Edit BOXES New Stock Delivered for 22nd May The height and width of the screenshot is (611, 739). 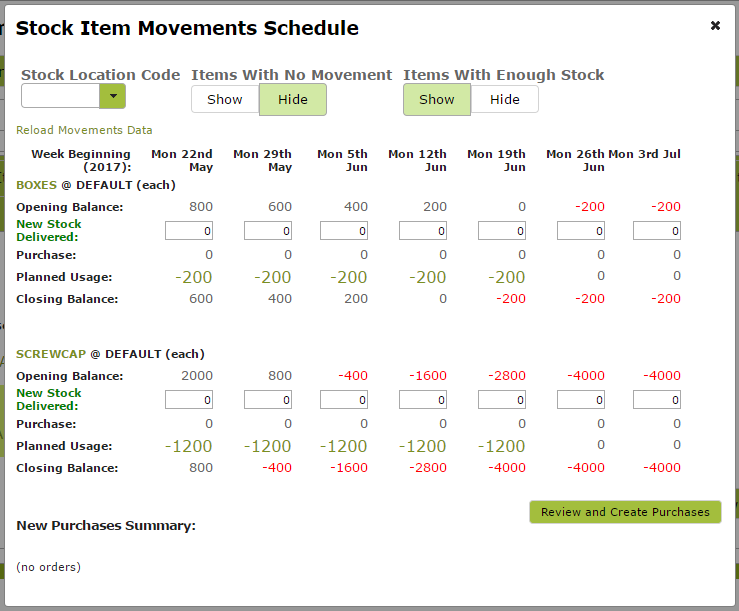coord(189,231)
